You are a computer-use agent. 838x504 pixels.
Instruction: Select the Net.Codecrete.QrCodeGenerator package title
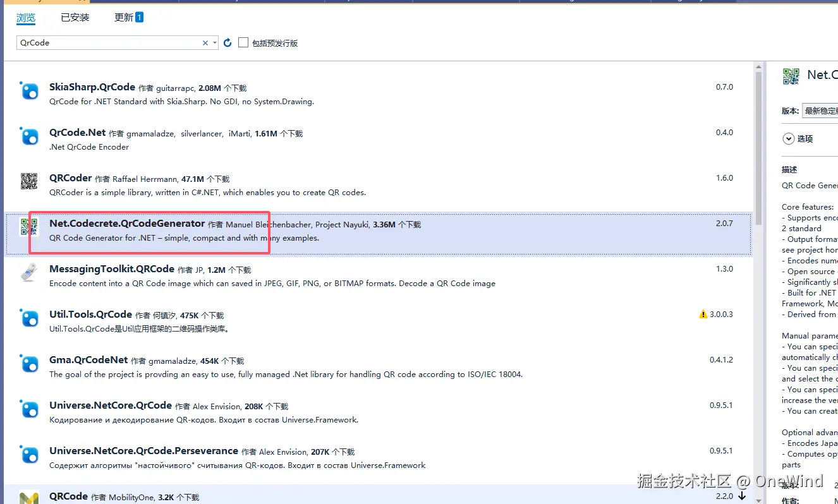click(x=127, y=224)
